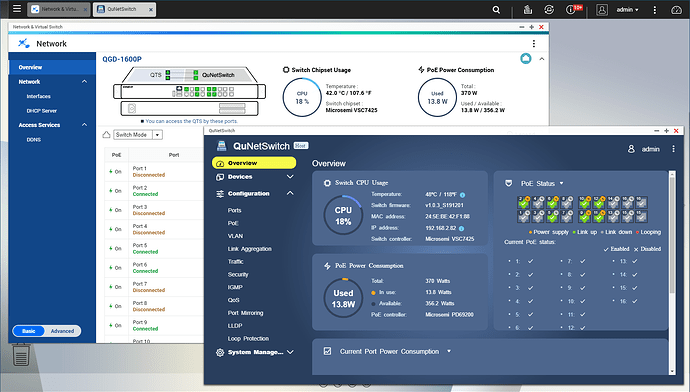Click the QGD-1600P switch diagram image
690x392 pixels.
[x=190, y=91]
